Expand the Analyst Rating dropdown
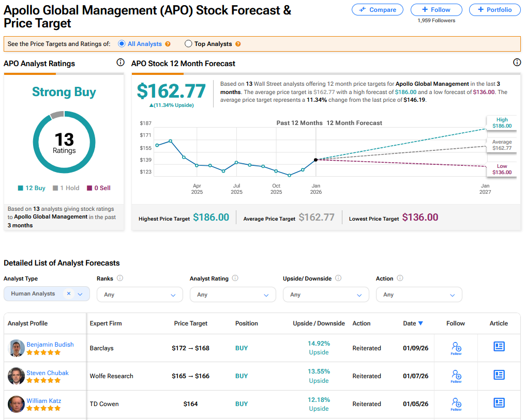The width and height of the screenshot is (526, 420). 233,294
